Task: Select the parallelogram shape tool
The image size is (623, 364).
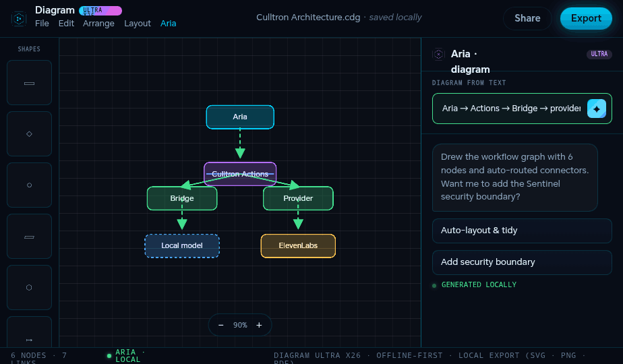Action: [x=29, y=237]
